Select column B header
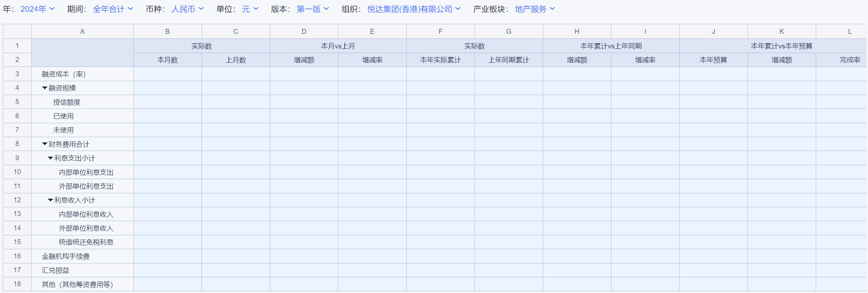Image resolution: width=868 pixels, height=293 pixels. (167, 31)
